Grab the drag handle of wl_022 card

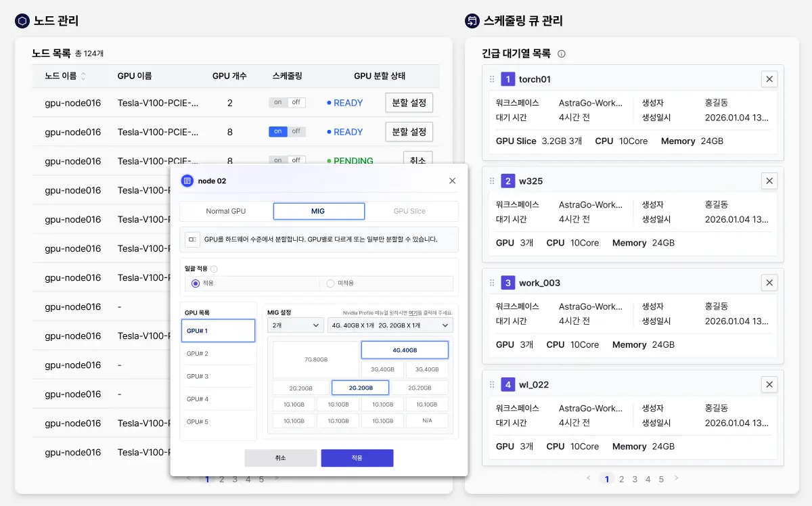point(492,384)
